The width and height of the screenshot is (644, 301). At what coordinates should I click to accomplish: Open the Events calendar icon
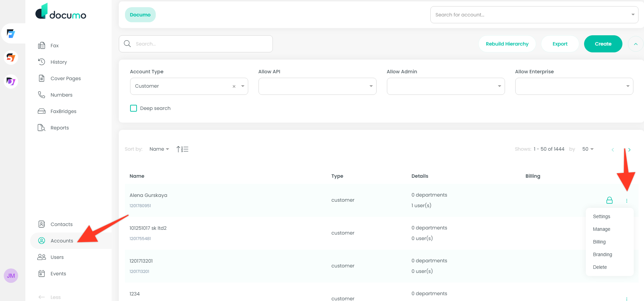pos(41,274)
